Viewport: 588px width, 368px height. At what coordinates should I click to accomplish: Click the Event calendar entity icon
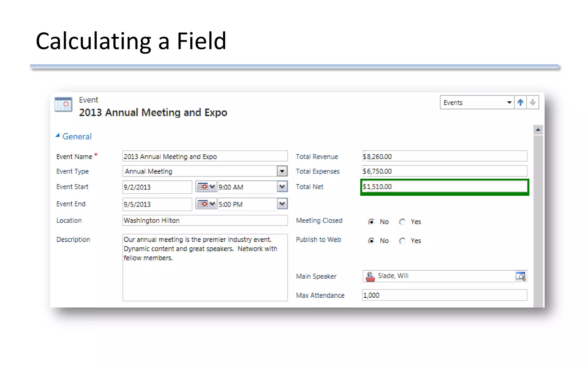point(63,105)
